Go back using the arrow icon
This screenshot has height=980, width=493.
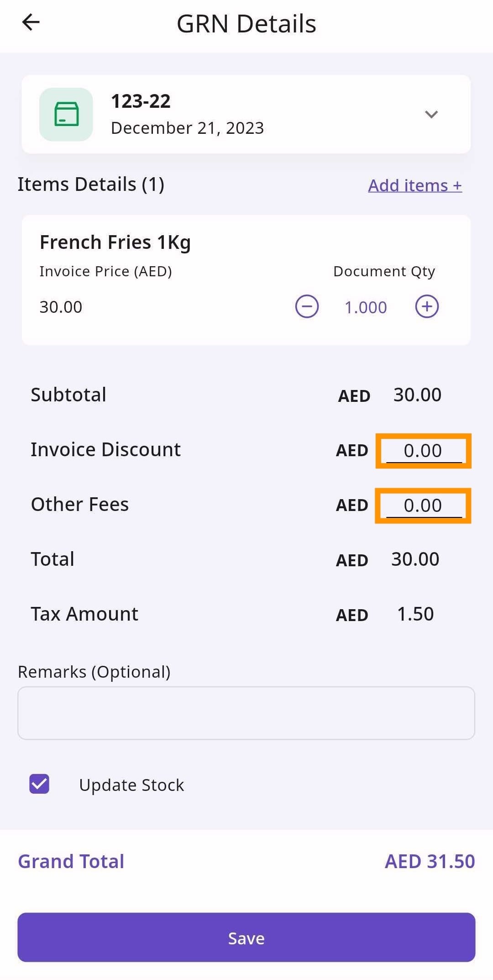coord(31,22)
